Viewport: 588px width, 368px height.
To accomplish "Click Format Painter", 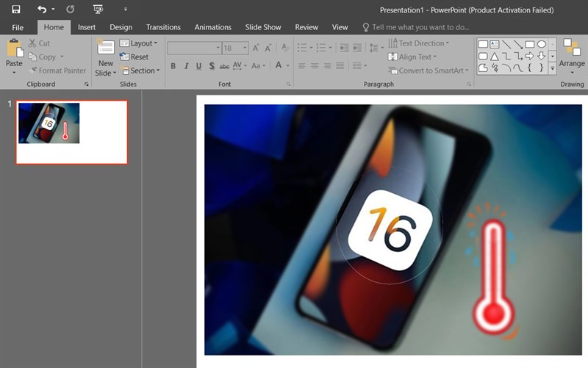I will click(x=58, y=71).
